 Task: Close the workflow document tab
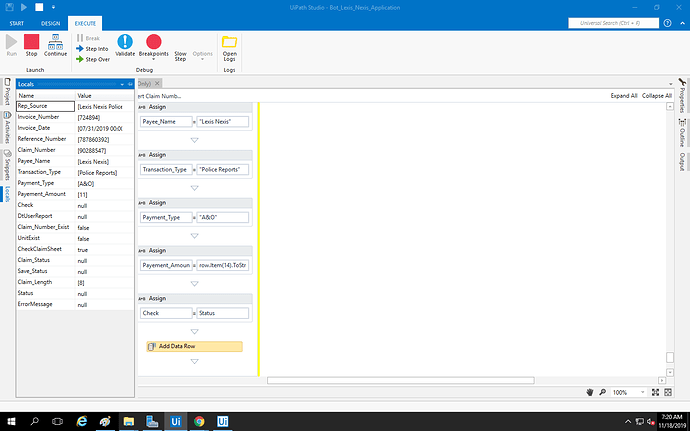coord(157,83)
